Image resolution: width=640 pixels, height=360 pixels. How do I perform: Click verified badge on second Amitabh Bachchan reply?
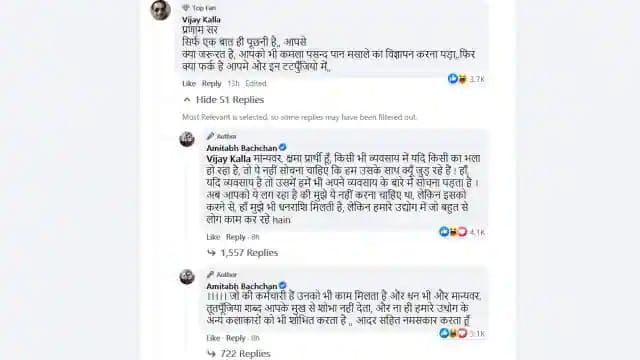click(x=282, y=286)
